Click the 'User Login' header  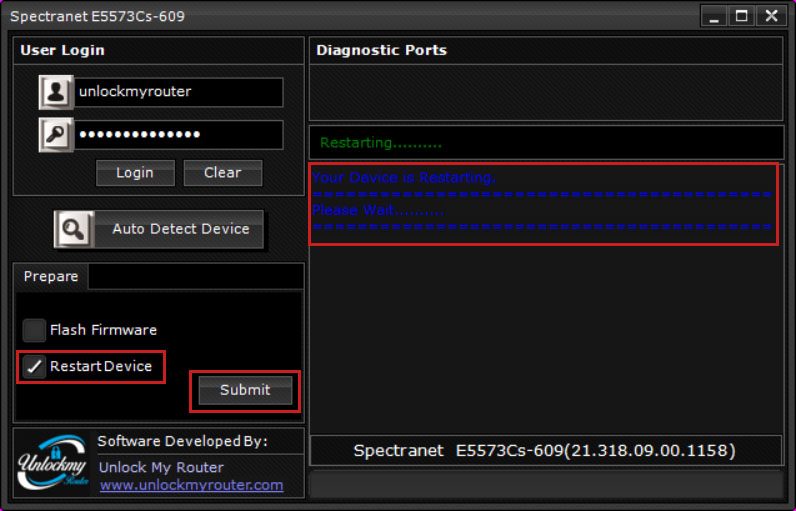[62, 50]
